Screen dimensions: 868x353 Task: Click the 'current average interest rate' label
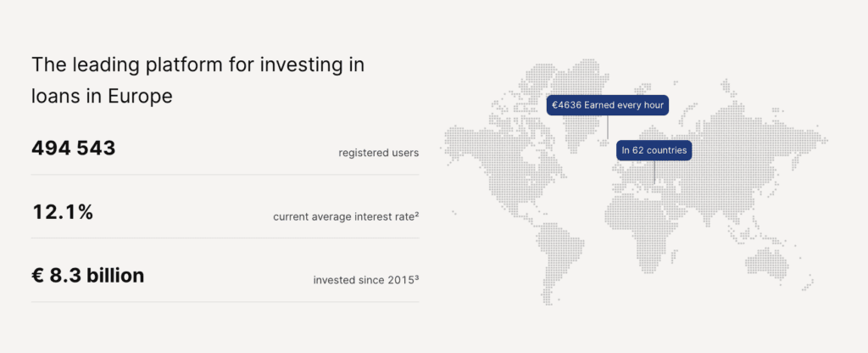[342, 216]
